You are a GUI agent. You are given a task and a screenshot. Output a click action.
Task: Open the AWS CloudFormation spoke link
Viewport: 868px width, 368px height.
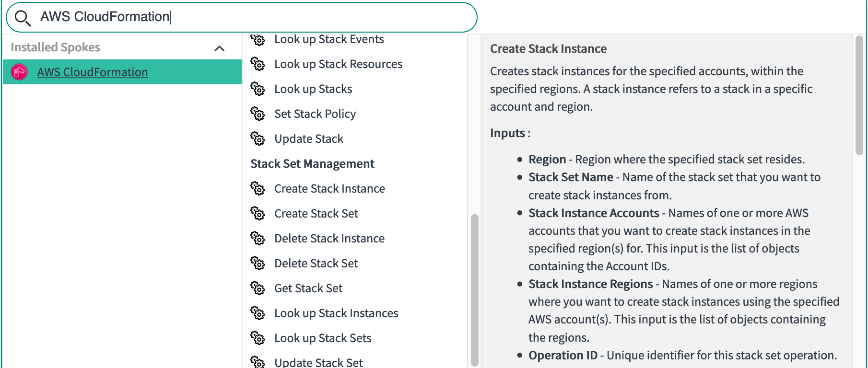(x=93, y=72)
